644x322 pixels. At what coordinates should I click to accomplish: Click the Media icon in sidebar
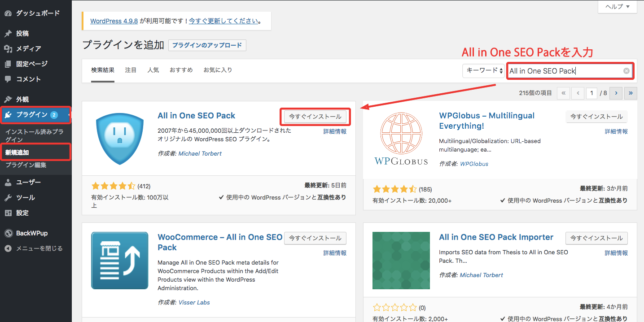8,49
